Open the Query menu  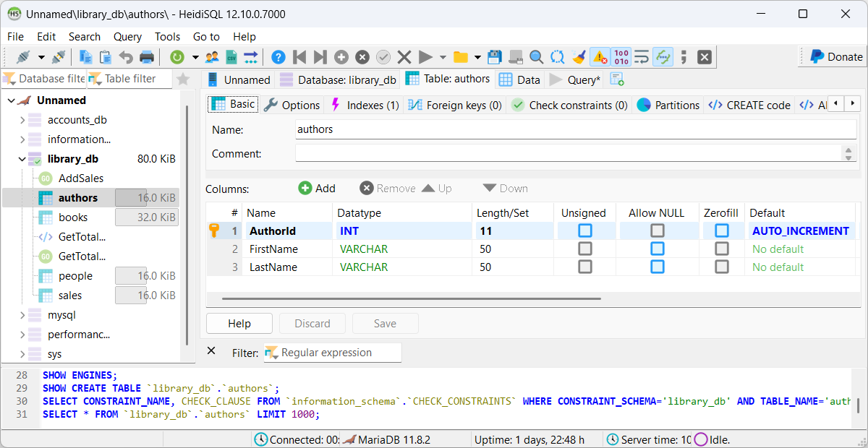point(127,36)
